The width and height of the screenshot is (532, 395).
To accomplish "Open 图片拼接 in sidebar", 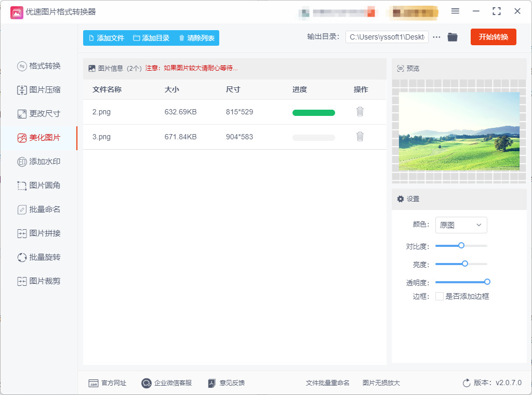I will click(38, 233).
